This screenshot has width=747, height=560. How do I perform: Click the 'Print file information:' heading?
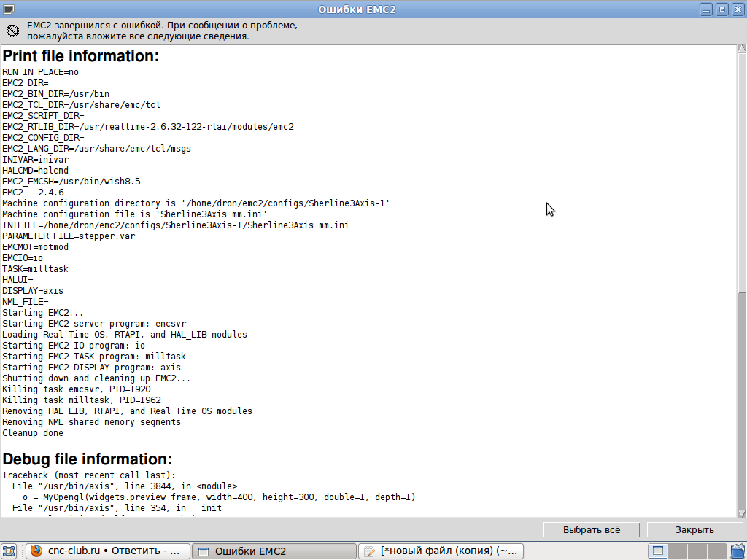(80, 55)
